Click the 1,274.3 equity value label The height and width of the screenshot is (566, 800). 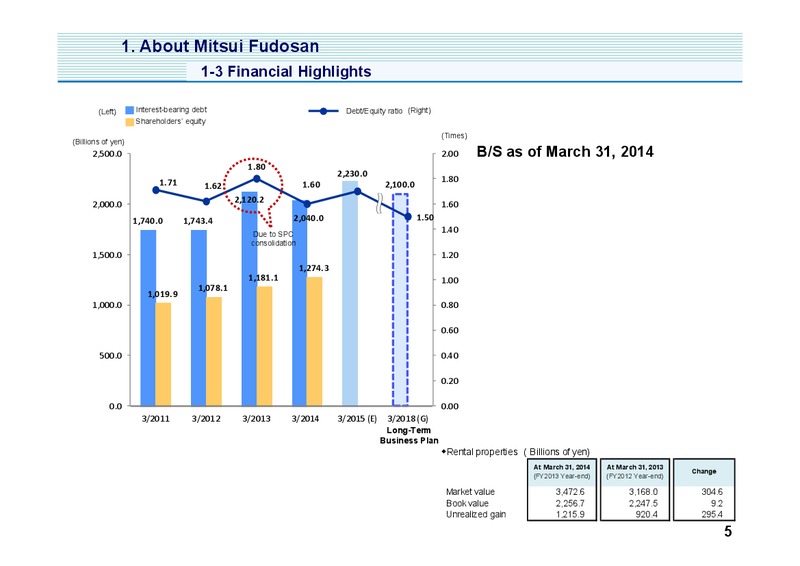pos(314,268)
